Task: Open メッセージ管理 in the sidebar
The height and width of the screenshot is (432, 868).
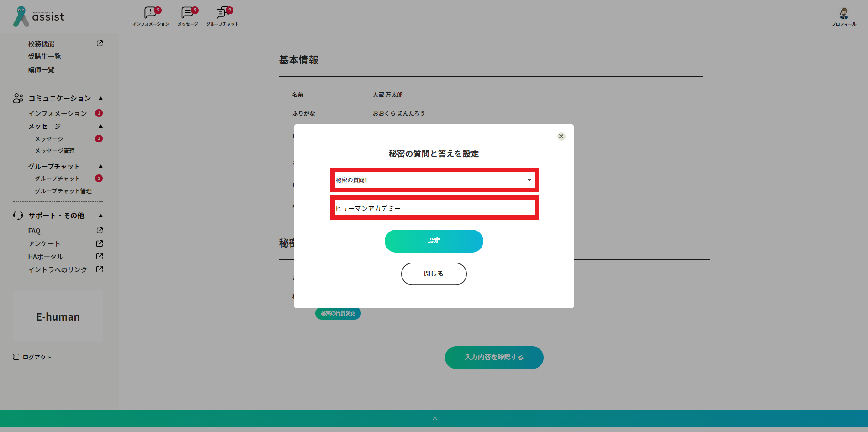Action: pos(55,151)
